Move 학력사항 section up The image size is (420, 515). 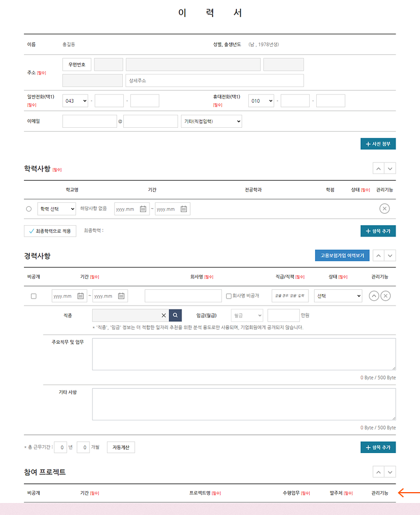tap(379, 169)
